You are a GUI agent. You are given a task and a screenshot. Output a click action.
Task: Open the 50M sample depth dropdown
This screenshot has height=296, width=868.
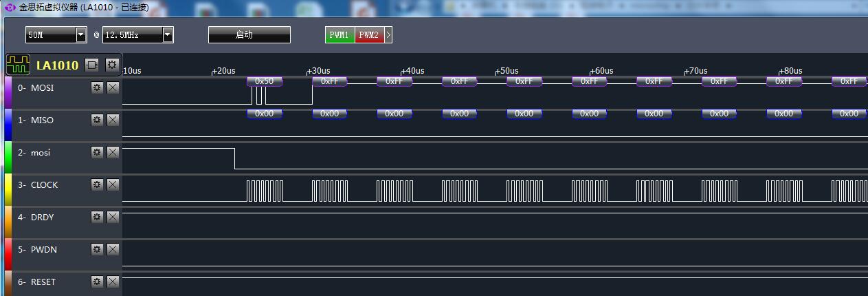(56, 34)
